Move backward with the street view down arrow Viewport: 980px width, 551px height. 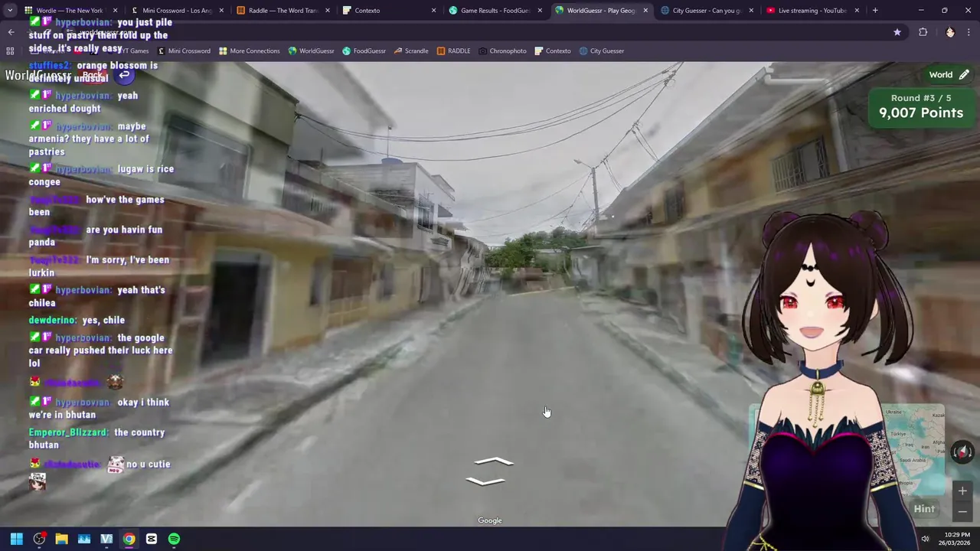pos(485,481)
